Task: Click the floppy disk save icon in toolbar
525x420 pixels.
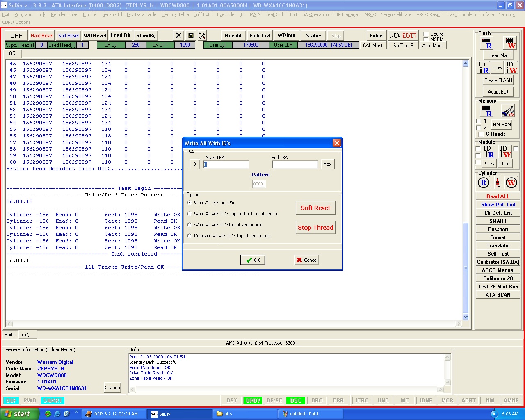Action: 191,36
